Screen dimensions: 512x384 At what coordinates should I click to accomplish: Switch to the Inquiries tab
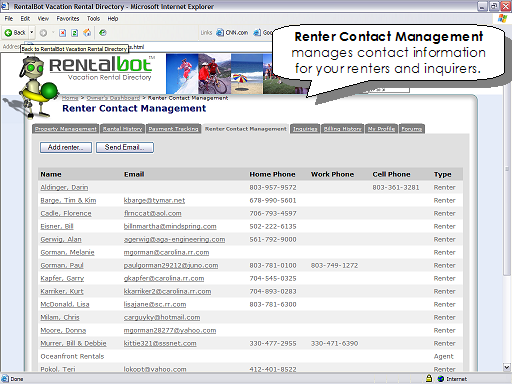[305, 129]
